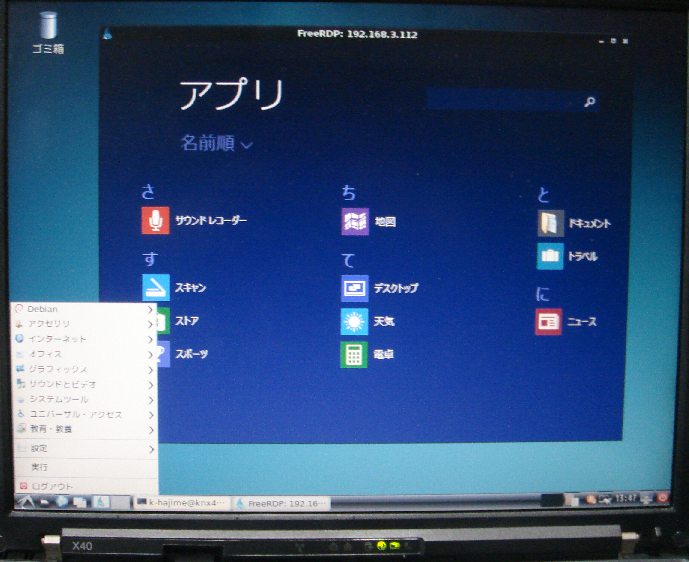Click the orange tray icon left of the clock

591,499
